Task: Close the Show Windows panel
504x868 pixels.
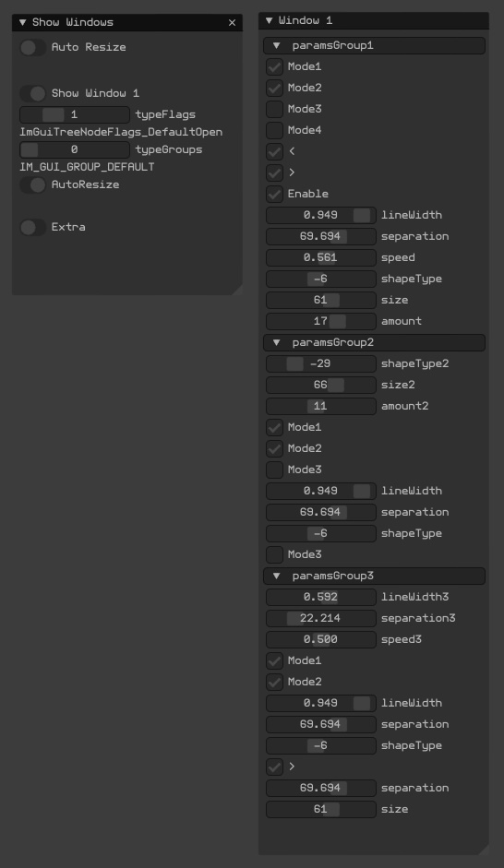Action: click(232, 23)
